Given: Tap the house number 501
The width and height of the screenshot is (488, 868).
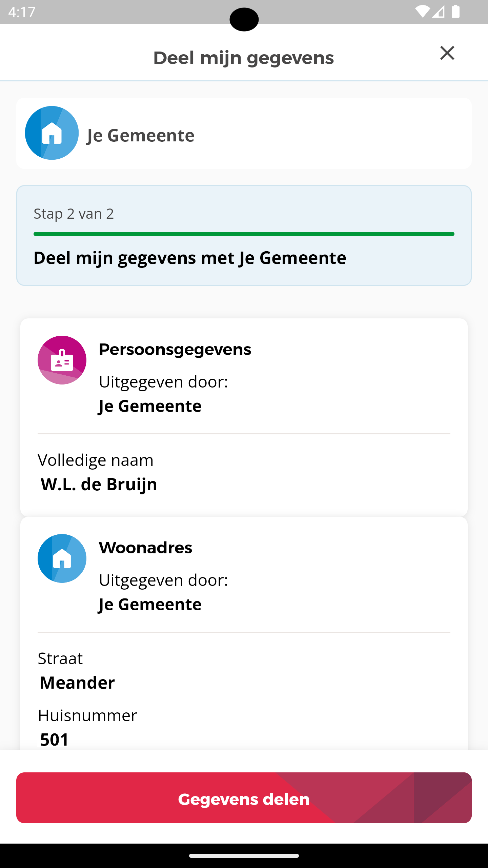Looking at the screenshot, I should [x=55, y=739].
